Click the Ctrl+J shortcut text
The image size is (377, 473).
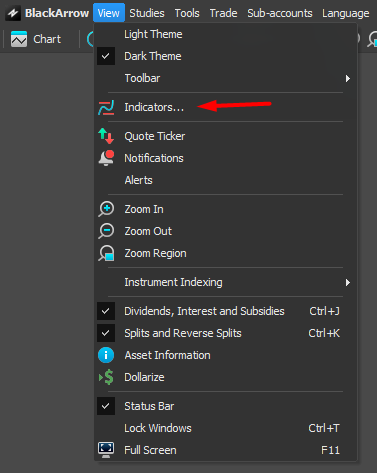click(324, 311)
